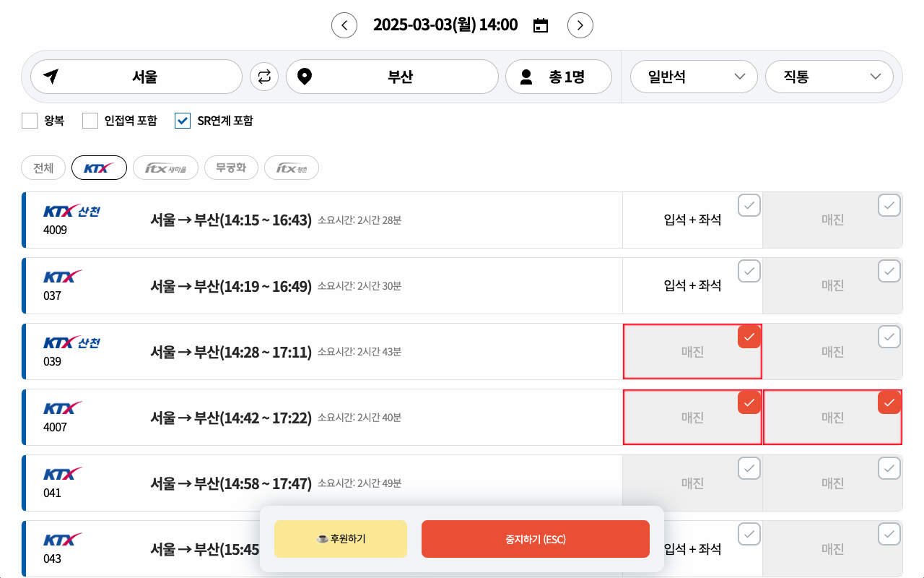Viewport: 924px width, 578px height.
Task: Enable the 왕복 round-trip checkbox
Action: pyautogui.click(x=30, y=121)
